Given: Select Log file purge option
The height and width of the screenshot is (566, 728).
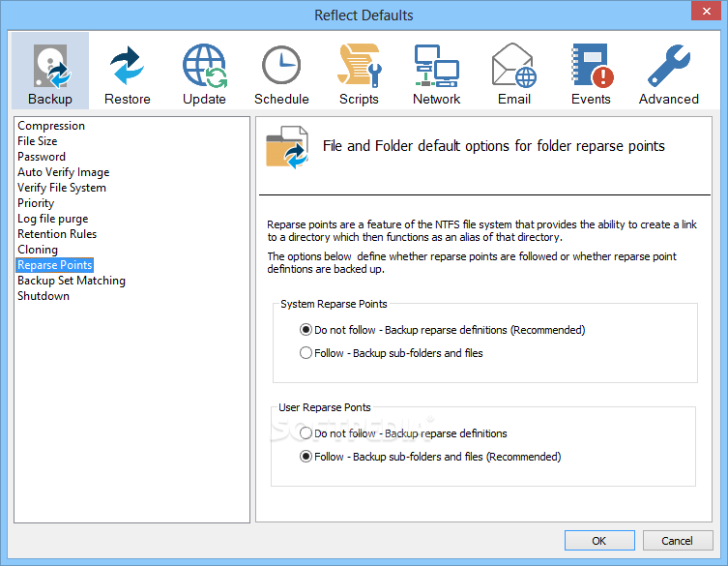Looking at the screenshot, I should pyautogui.click(x=52, y=219).
